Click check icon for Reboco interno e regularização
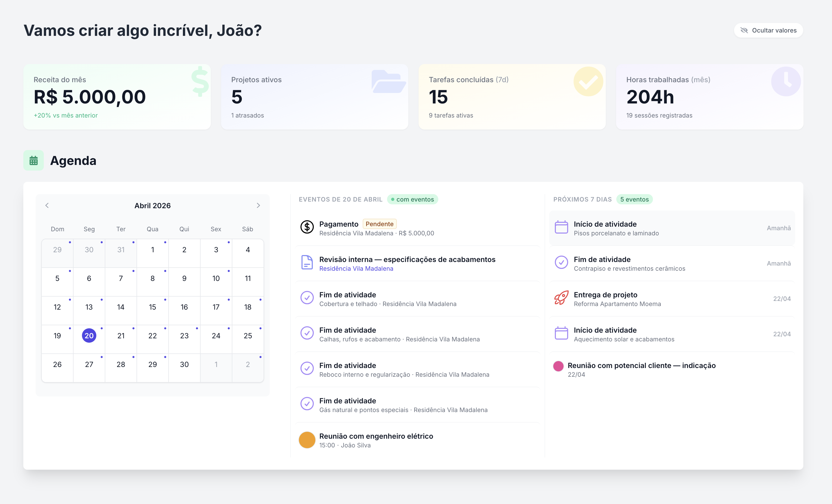 click(307, 368)
